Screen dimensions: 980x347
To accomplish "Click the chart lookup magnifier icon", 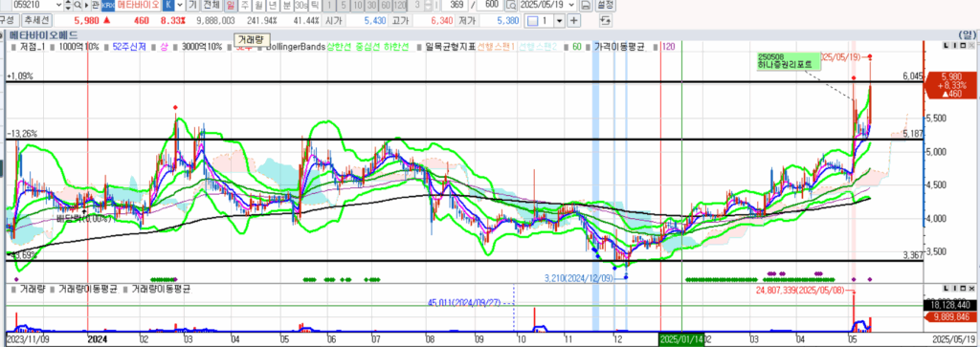I will coord(511,5).
